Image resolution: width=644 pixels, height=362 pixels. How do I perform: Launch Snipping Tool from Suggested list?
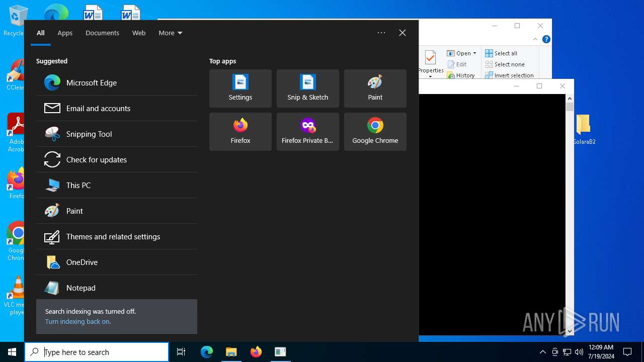pyautogui.click(x=117, y=134)
